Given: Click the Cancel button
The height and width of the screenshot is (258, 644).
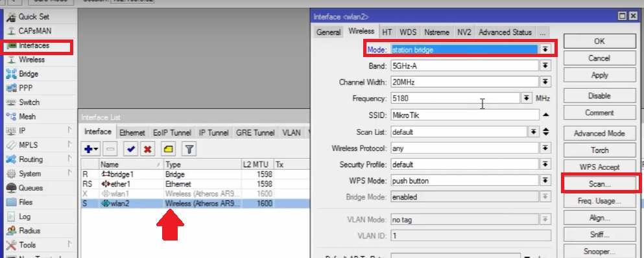Looking at the screenshot, I should click(599, 58).
